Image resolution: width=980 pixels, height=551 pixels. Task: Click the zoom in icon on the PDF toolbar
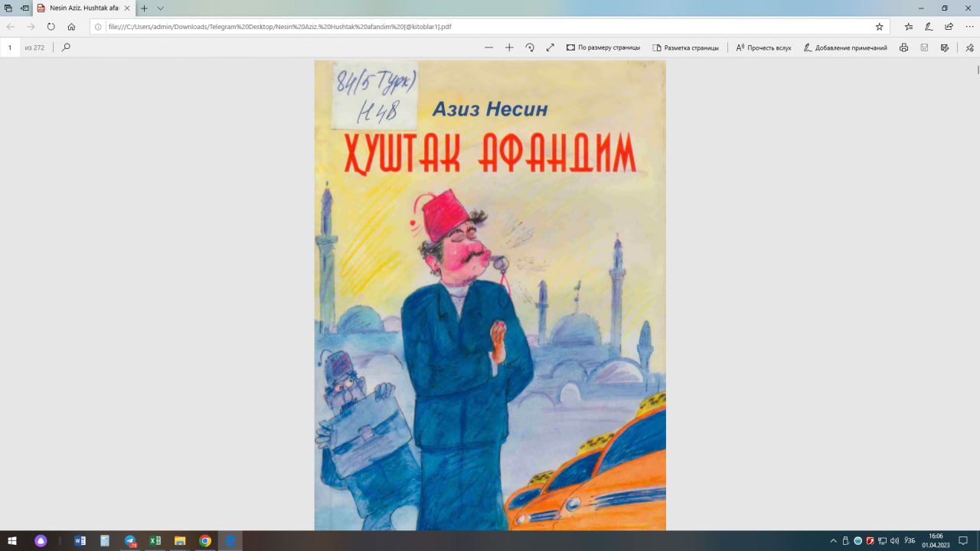tap(509, 47)
